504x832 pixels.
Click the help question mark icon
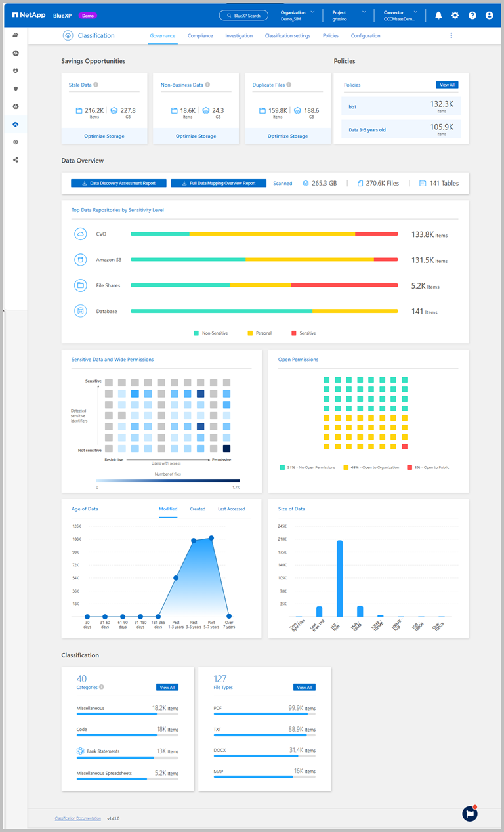tap(472, 15)
